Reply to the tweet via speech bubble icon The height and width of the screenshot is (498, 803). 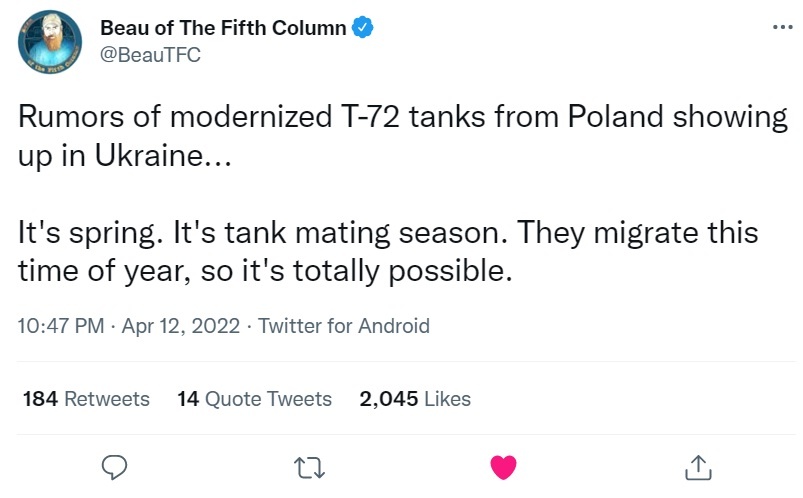114,467
